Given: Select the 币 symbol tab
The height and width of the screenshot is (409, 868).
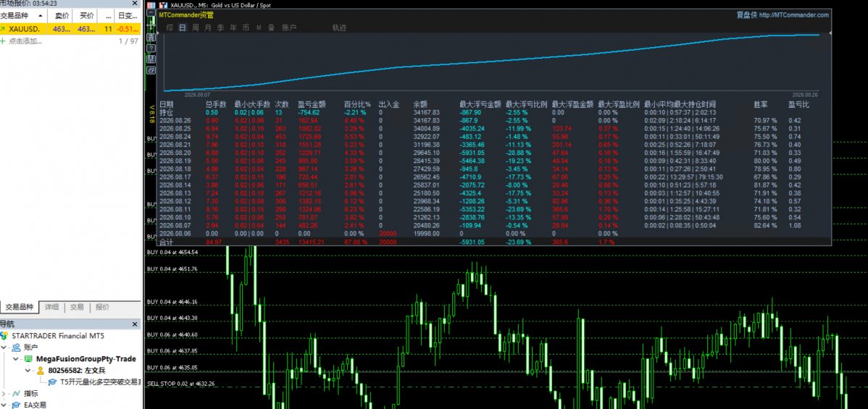Looking at the screenshot, I should click(x=246, y=27).
